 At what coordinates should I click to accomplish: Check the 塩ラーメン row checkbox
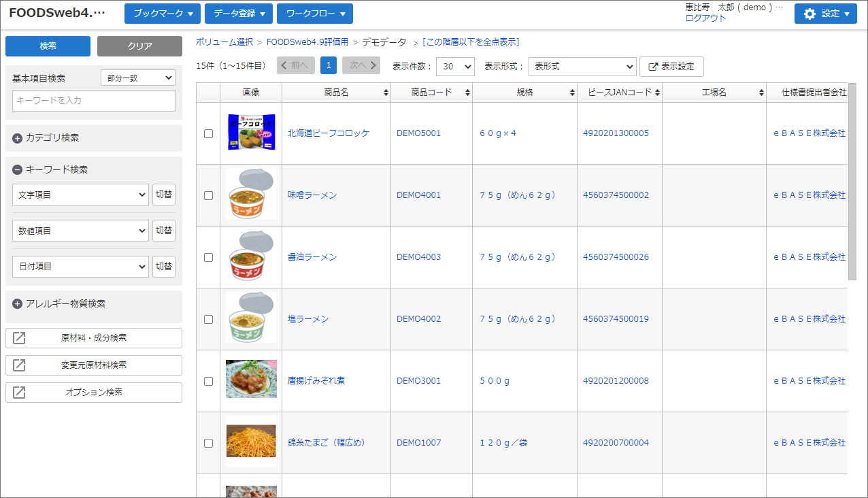pyautogui.click(x=208, y=319)
